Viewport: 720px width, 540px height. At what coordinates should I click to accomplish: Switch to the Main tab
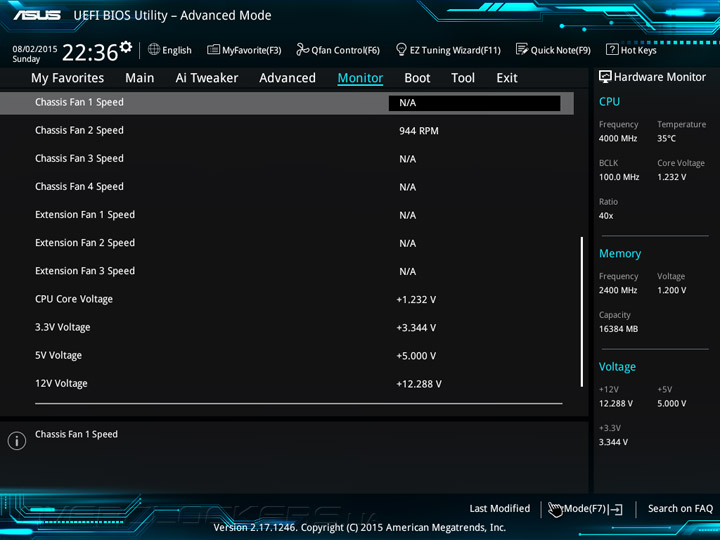[140, 78]
